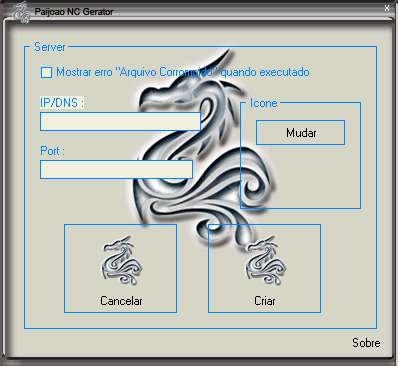The width and height of the screenshot is (398, 366).
Task: Open the Sobre link
Action: tap(366, 343)
